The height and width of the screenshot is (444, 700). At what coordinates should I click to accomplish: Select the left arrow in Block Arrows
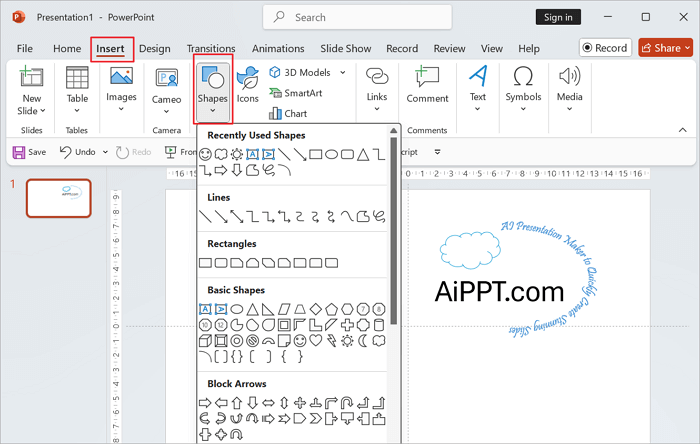pyautogui.click(x=221, y=403)
